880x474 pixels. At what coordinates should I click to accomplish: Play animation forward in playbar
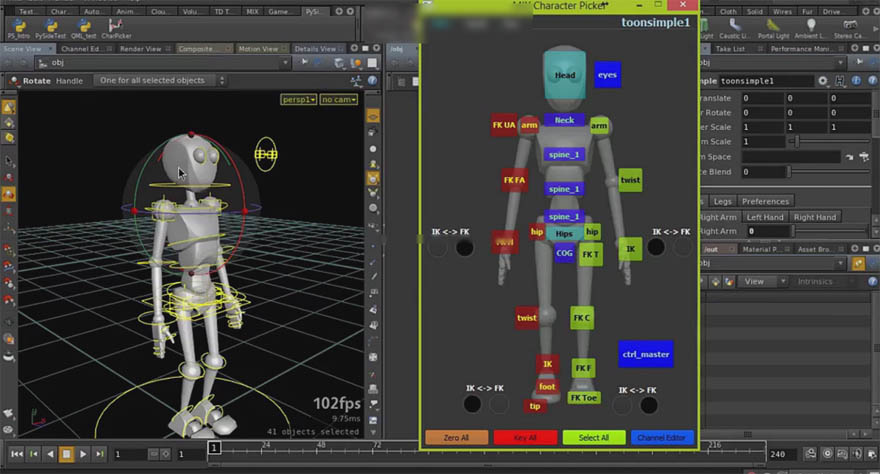click(83, 454)
